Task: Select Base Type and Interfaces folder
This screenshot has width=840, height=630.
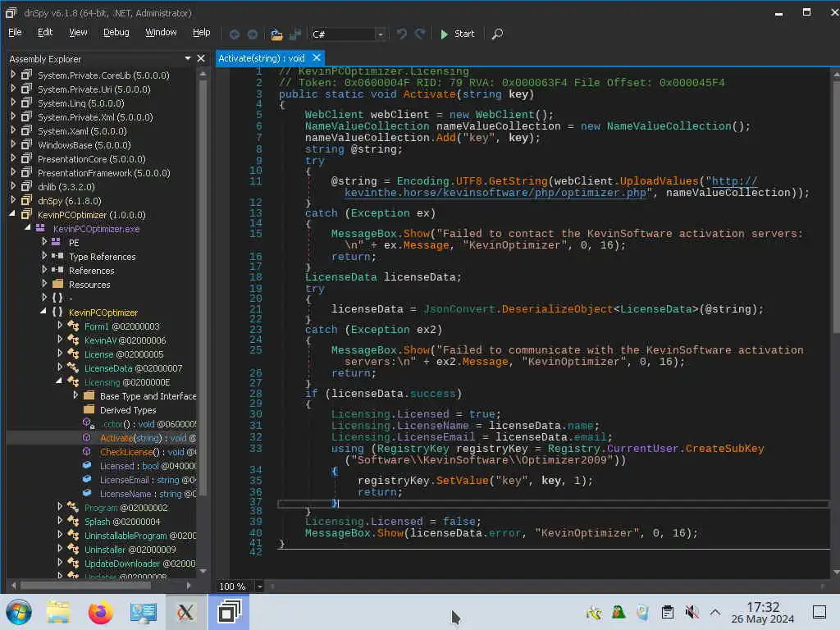Action: click(x=148, y=396)
